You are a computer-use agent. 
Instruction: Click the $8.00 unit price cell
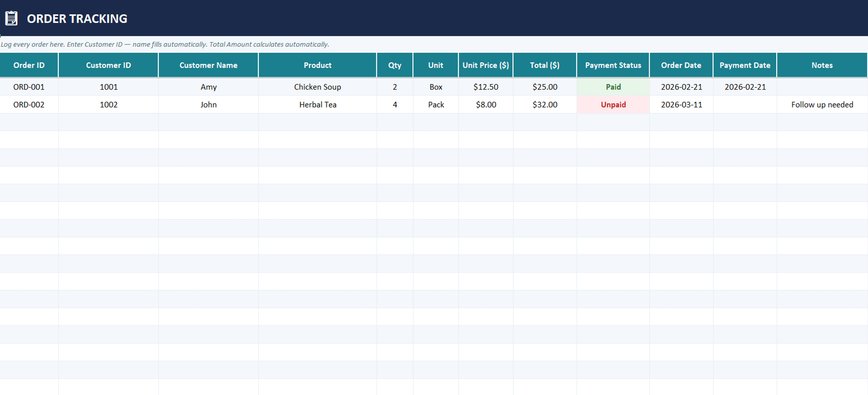[x=486, y=105]
